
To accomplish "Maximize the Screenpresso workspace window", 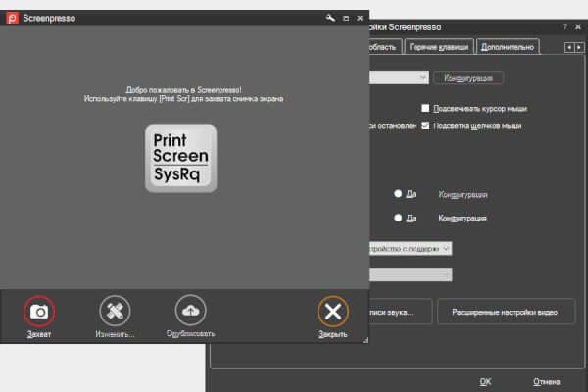I will [x=346, y=18].
